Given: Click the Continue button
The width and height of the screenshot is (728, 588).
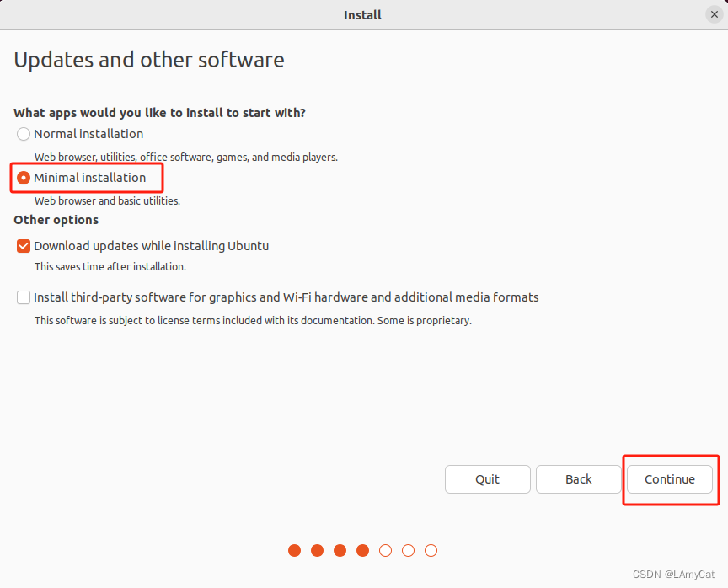Looking at the screenshot, I should click(670, 479).
